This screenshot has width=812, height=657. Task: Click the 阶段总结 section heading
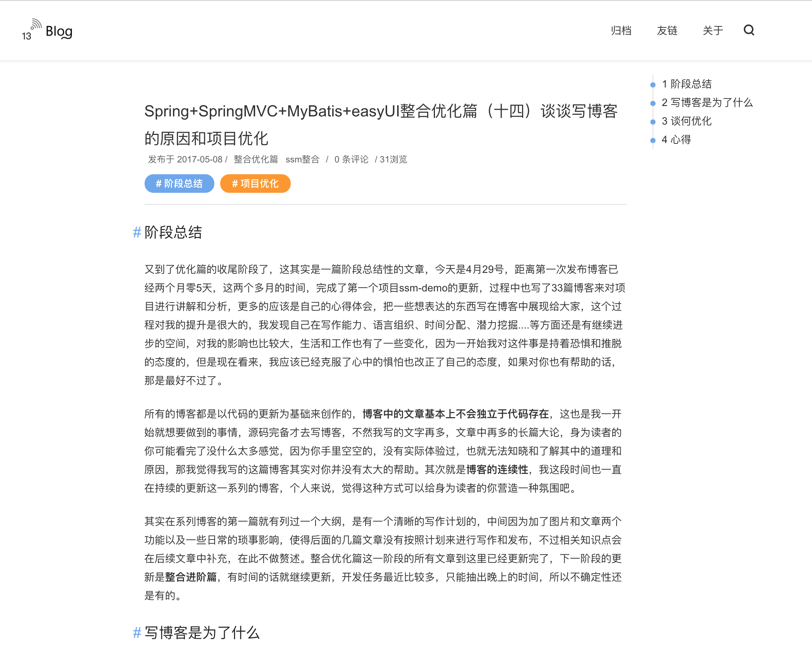(173, 232)
